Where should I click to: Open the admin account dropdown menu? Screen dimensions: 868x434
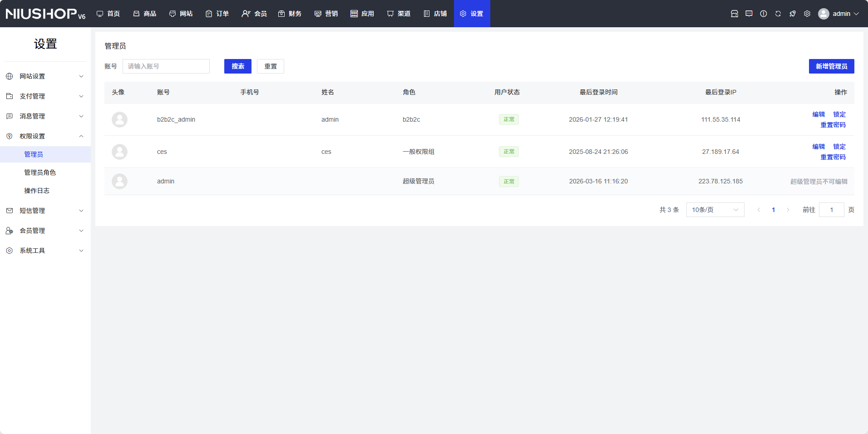pyautogui.click(x=838, y=14)
